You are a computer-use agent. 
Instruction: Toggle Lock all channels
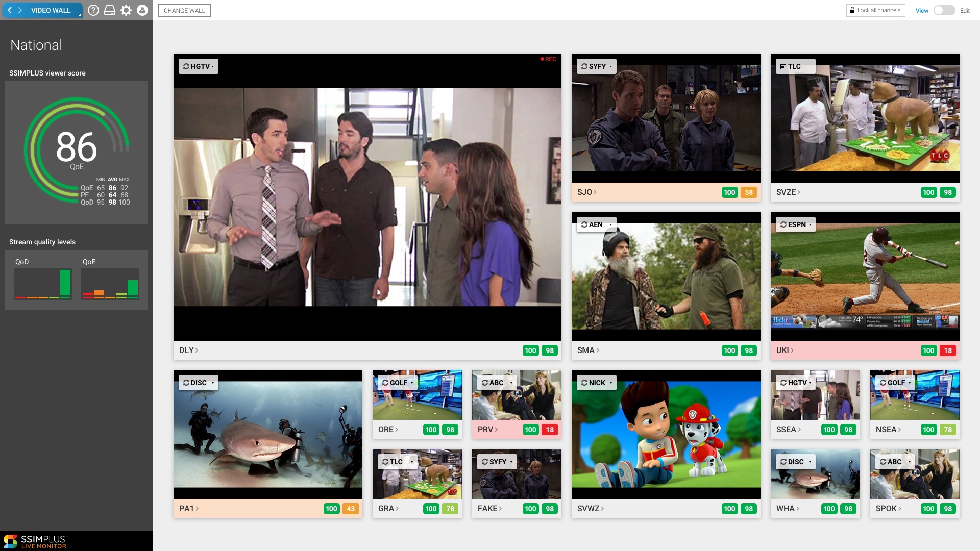[x=875, y=10]
